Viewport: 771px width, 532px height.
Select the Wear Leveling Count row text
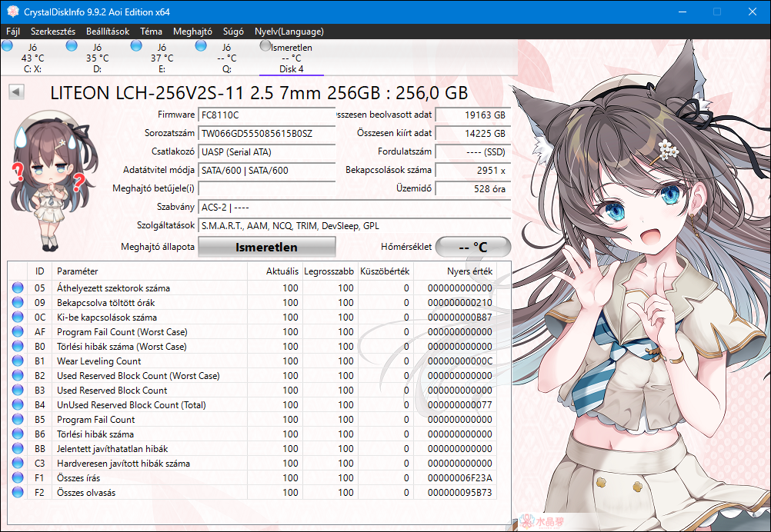98,361
